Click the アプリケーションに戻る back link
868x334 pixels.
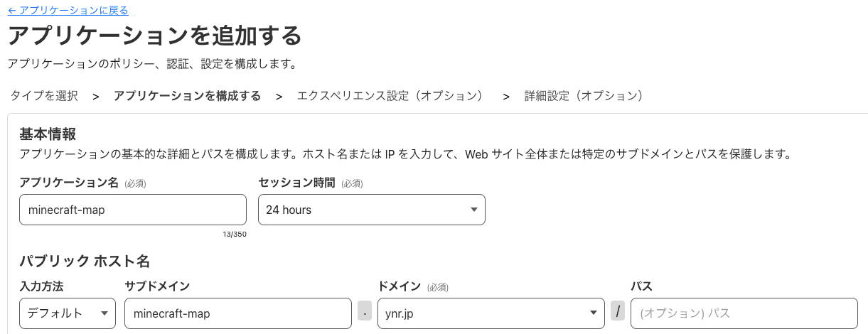coord(68,11)
